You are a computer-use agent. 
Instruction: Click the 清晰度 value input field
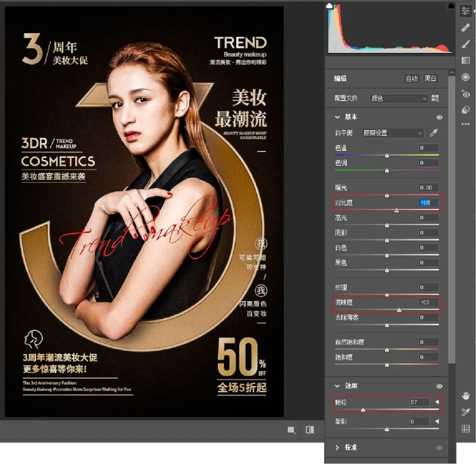(x=428, y=302)
